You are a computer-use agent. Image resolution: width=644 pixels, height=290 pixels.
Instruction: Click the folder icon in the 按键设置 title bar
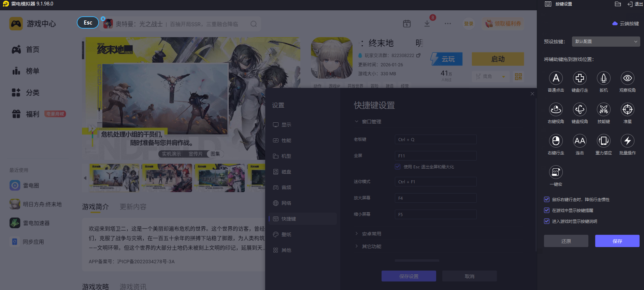click(x=618, y=4)
